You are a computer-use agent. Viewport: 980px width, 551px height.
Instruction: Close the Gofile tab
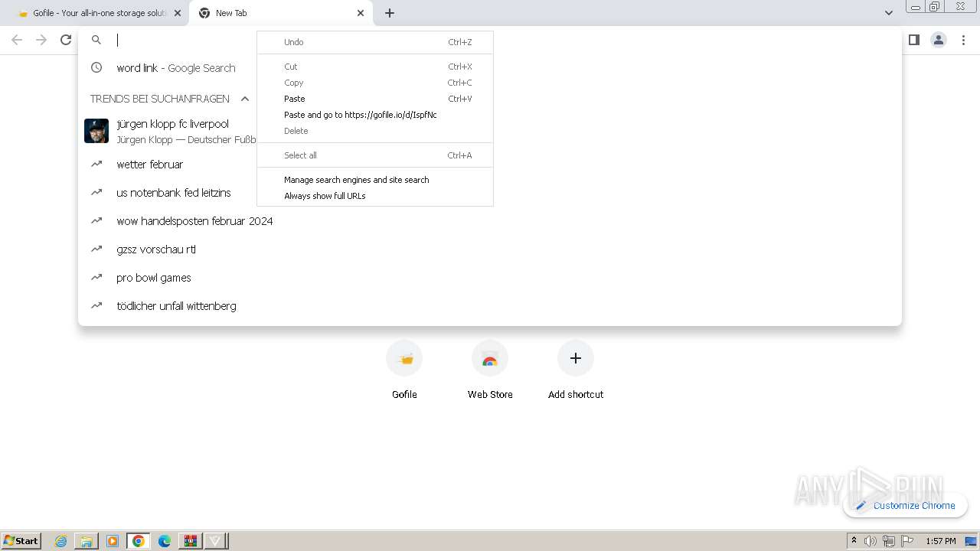tap(178, 13)
